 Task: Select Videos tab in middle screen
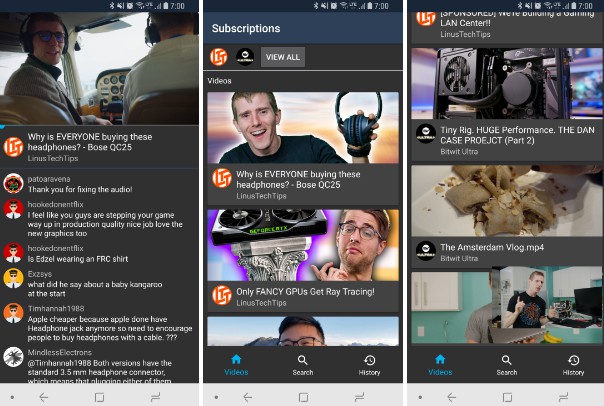236,365
